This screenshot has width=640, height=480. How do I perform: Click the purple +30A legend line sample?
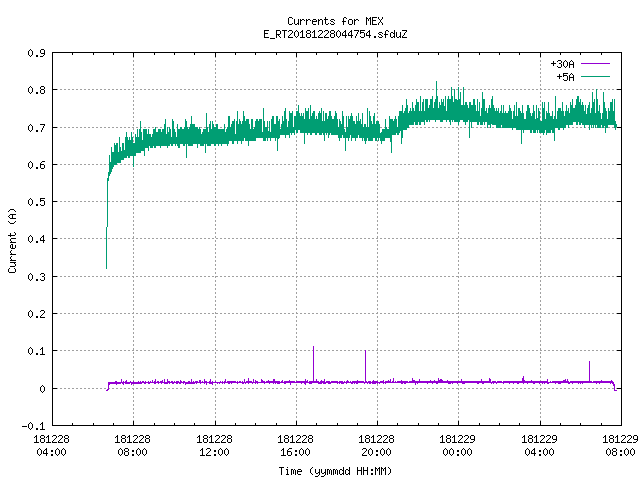point(595,64)
